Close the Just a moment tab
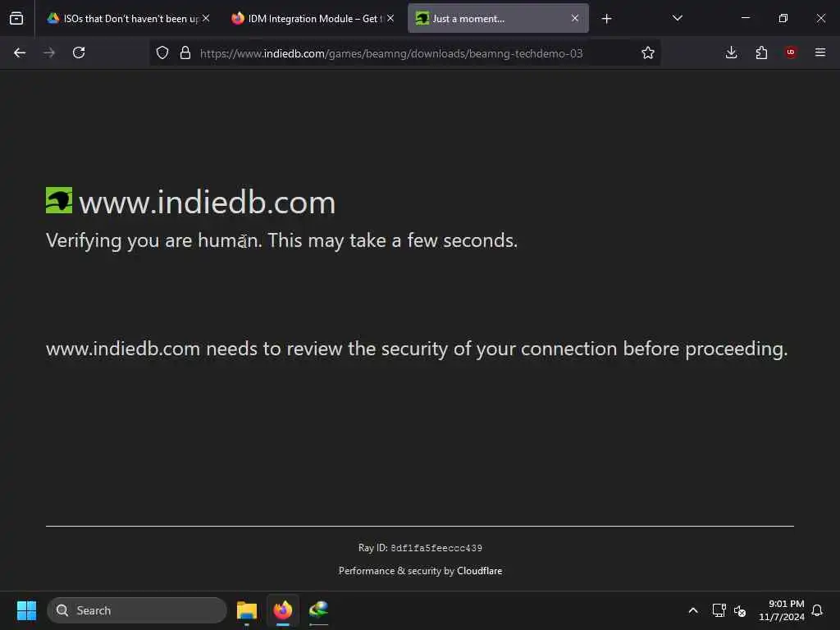The width and height of the screenshot is (840, 630). click(575, 18)
